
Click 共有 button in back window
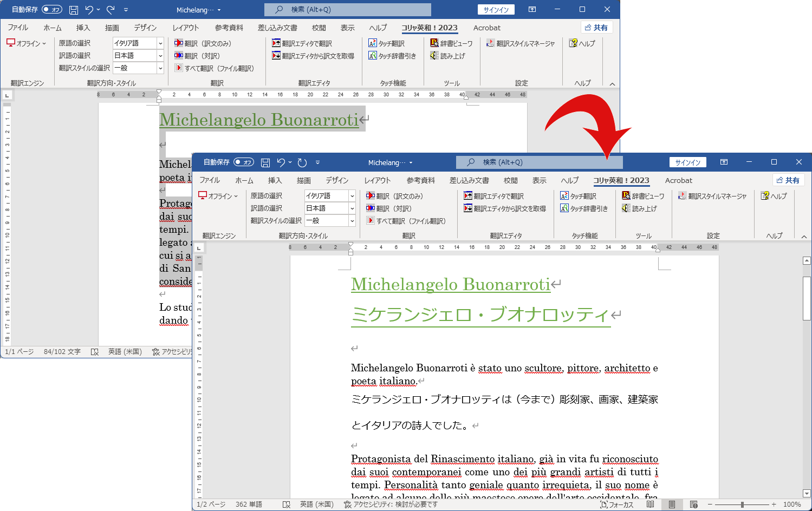point(596,28)
